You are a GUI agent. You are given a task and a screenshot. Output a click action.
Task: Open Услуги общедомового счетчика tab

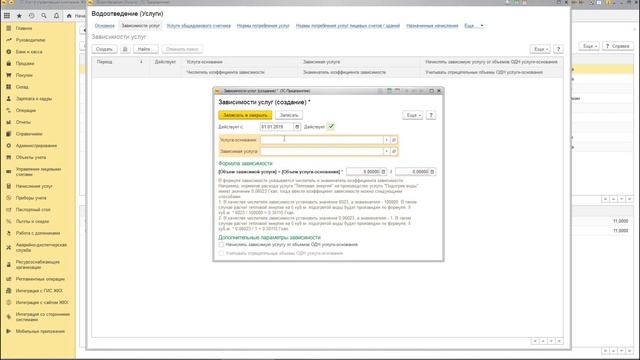coord(198,26)
